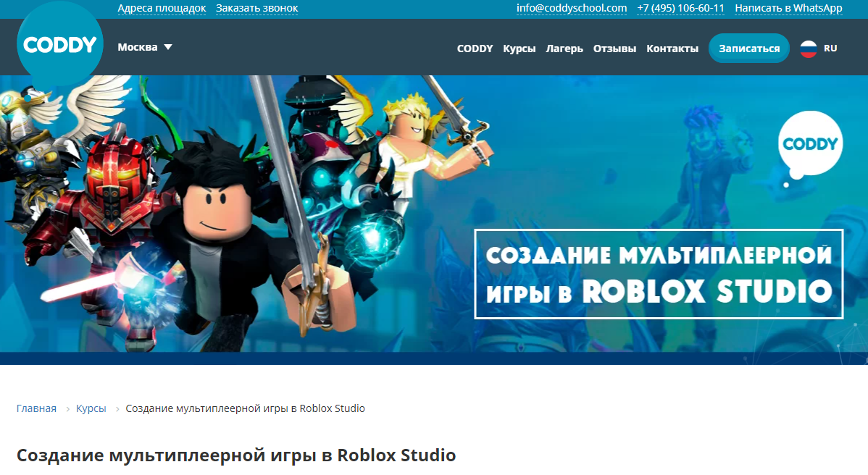This screenshot has width=868, height=475.
Task: Call the +7 (495) 106-60-11 number
Action: point(680,8)
